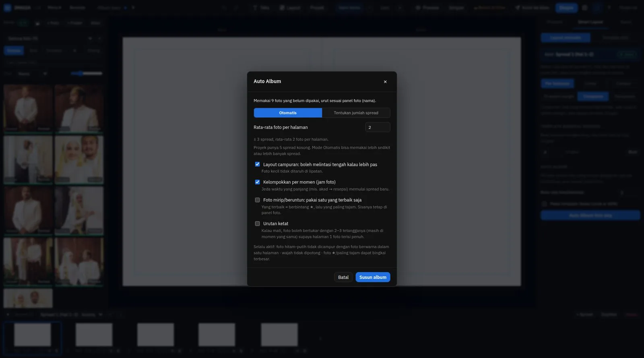Click footer note 'Selalu aktif: foto hitam-putih'
The width and height of the screenshot is (644, 358).
coord(321,253)
